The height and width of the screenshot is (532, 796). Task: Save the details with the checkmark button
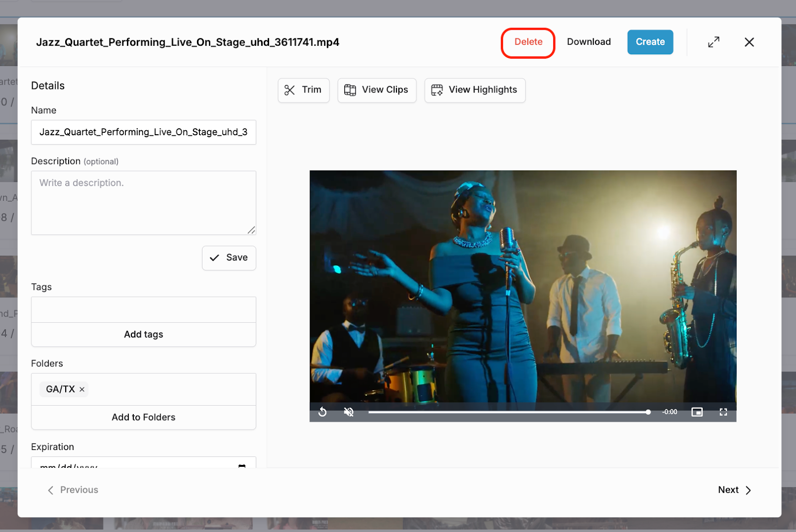pyautogui.click(x=229, y=258)
